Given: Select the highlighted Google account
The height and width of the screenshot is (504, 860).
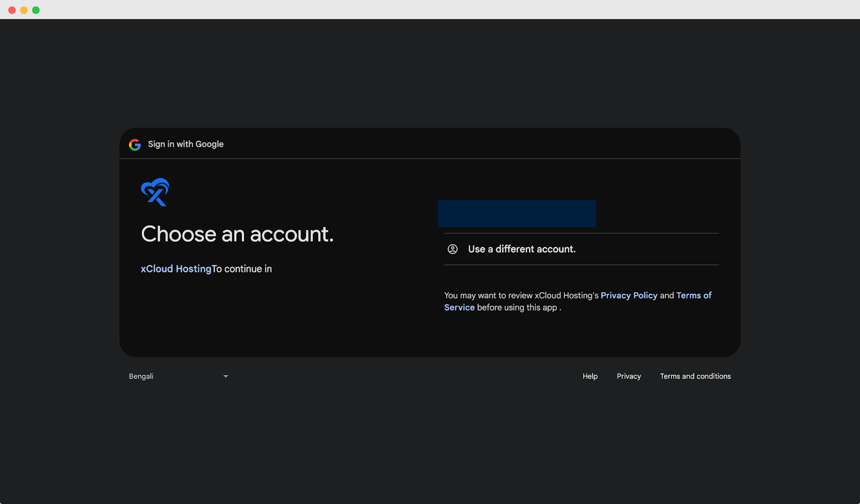Looking at the screenshot, I should pos(517,213).
